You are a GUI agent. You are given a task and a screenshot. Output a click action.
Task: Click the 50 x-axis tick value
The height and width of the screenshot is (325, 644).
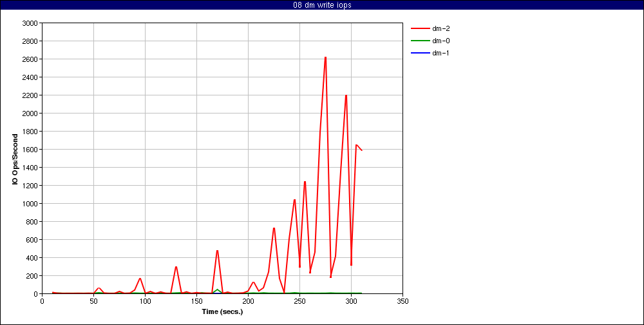point(93,301)
